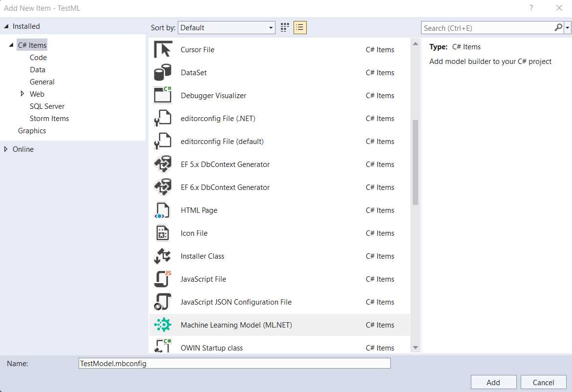This screenshot has height=392, width=572.
Task: Click the Icon File template icon
Action: click(163, 233)
